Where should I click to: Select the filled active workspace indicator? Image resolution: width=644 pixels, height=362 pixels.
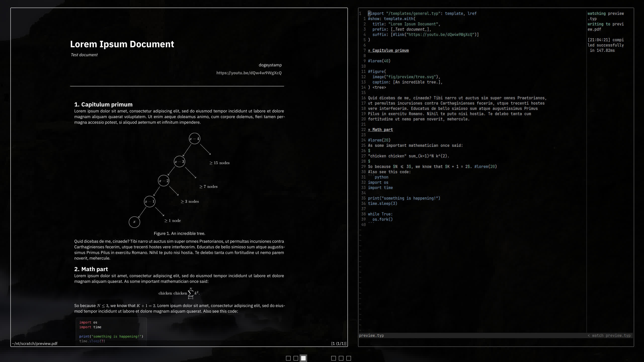[303, 358]
